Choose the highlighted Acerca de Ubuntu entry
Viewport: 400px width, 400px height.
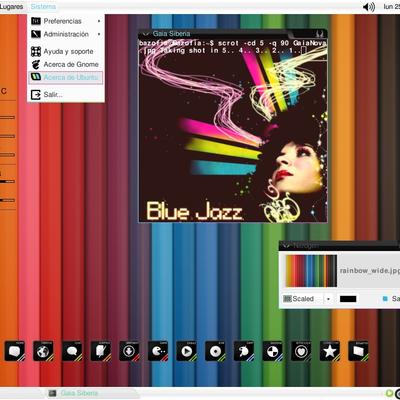click(66, 77)
